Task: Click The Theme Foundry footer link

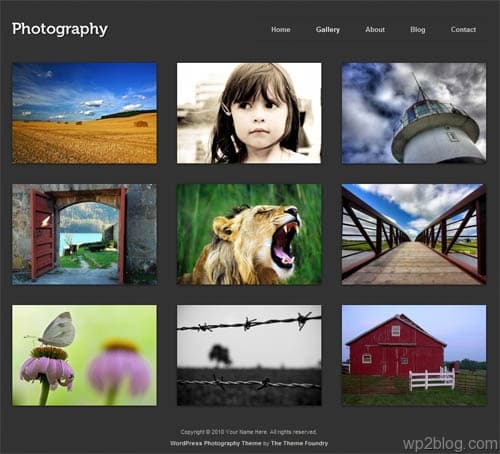Action: tap(299, 443)
